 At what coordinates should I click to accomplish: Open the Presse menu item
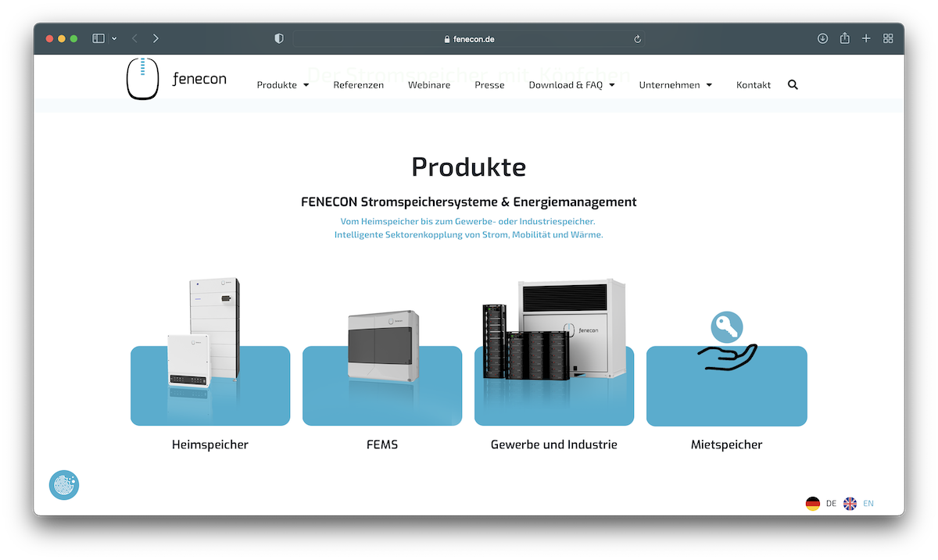(x=489, y=85)
